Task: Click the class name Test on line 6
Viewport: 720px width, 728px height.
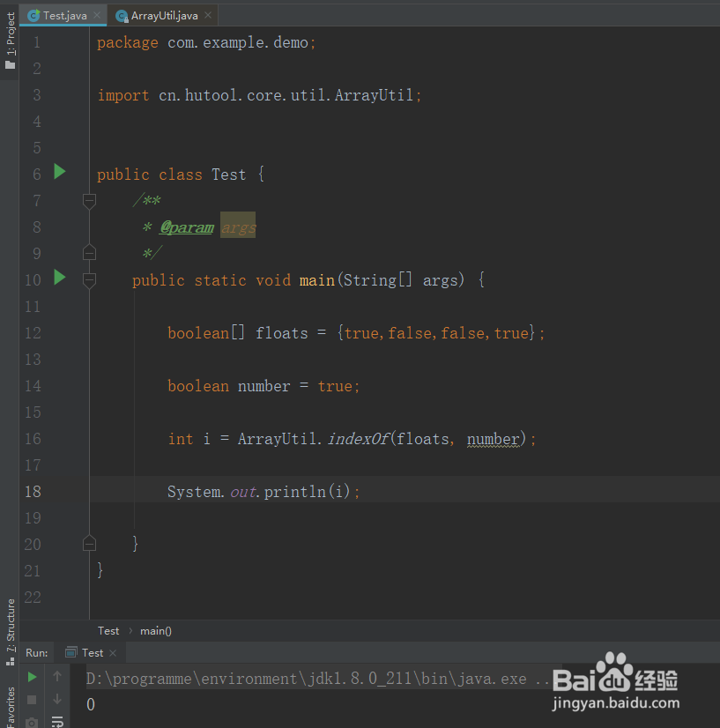Action: pos(229,175)
